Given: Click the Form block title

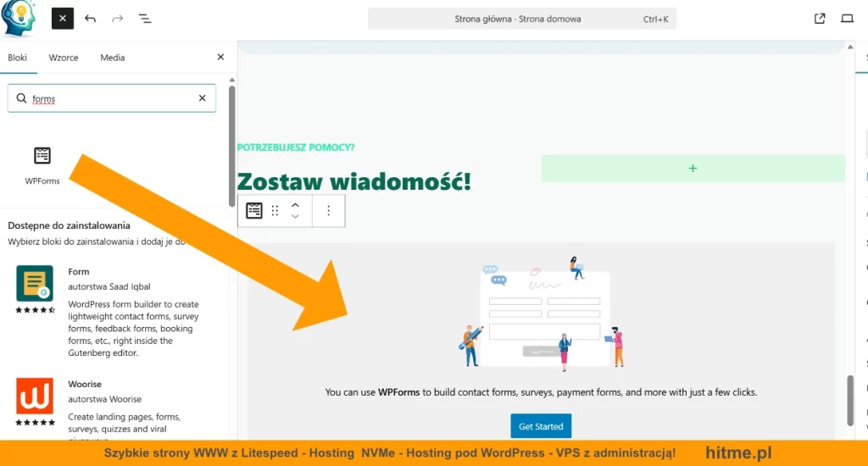Looking at the screenshot, I should pyautogui.click(x=79, y=272).
